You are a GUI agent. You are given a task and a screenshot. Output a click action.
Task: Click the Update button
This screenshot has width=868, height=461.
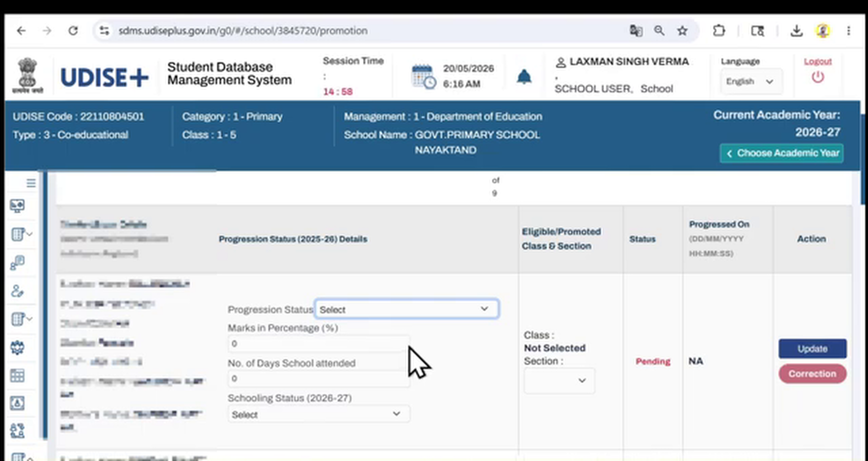coord(812,349)
